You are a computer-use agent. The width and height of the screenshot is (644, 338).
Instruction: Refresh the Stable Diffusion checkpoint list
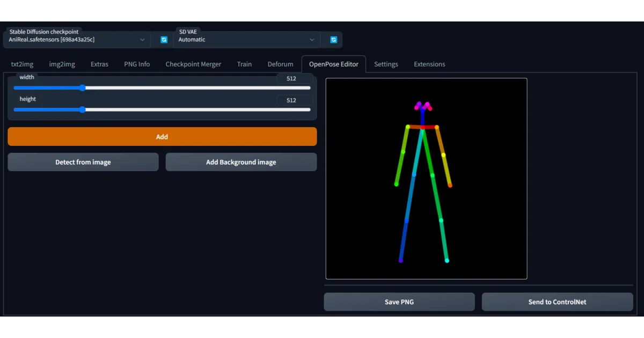[x=164, y=40]
